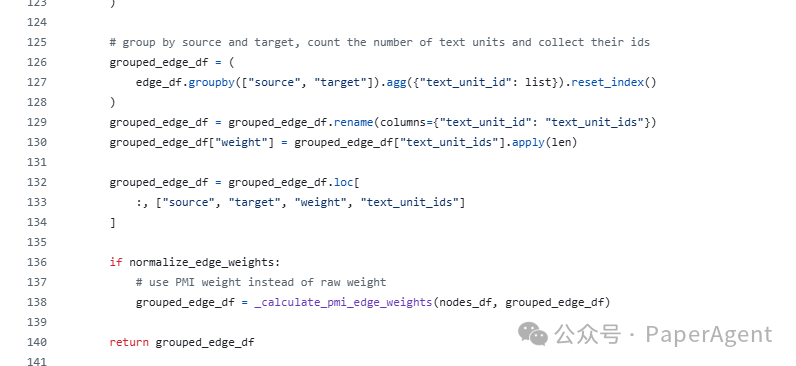This screenshot has width=796, height=366.
Task: Click the groupby method on line 127
Action: click(x=212, y=82)
